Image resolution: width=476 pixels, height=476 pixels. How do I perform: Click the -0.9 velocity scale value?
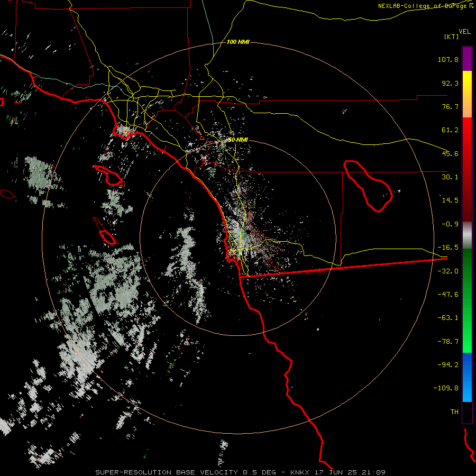[x=450, y=224]
